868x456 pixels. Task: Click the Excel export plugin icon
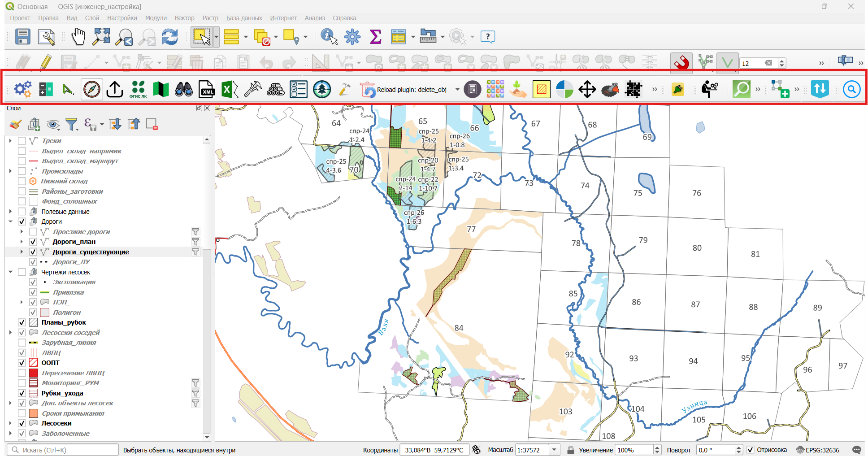[230, 90]
